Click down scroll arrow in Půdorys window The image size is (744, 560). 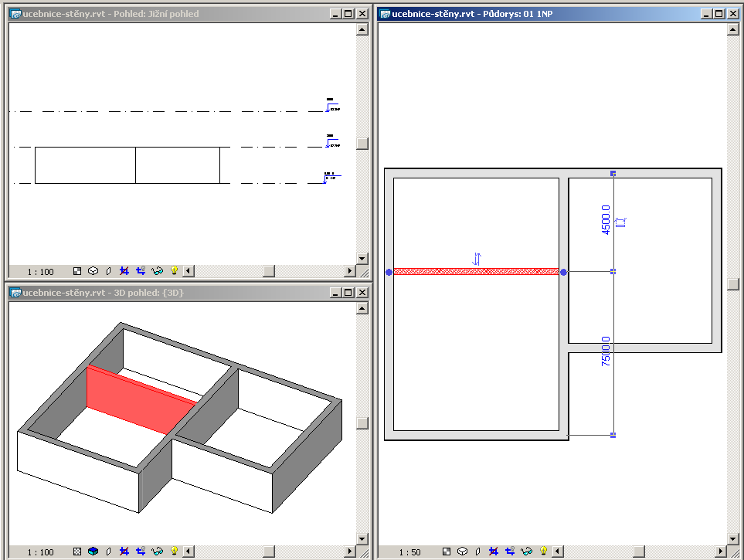pos(732,539)
